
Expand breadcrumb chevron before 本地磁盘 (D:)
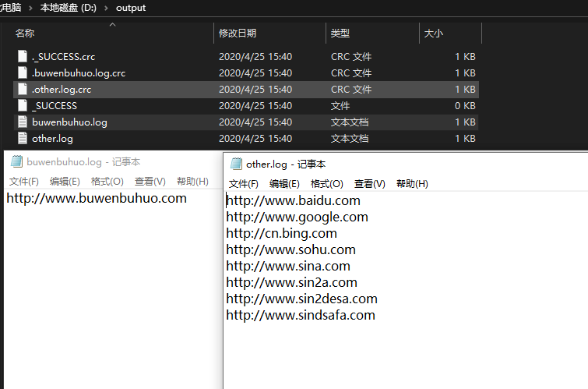click(x=30, y=8)
